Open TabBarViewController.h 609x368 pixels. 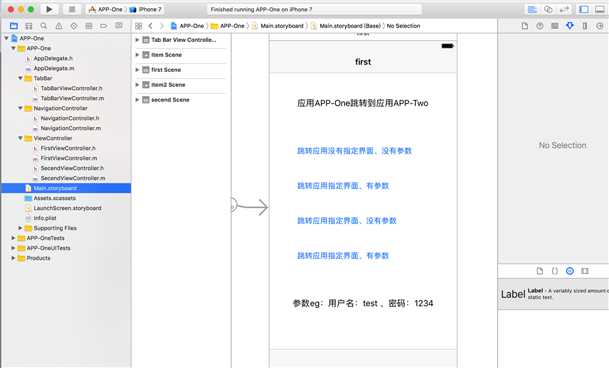coord(71,88)
